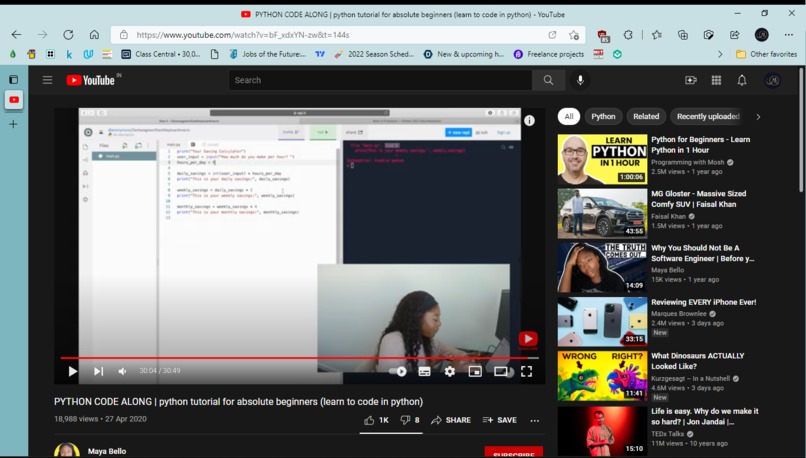
Task: Open MG Gloster SUV video thumbnail
Action: coord(602,213)
